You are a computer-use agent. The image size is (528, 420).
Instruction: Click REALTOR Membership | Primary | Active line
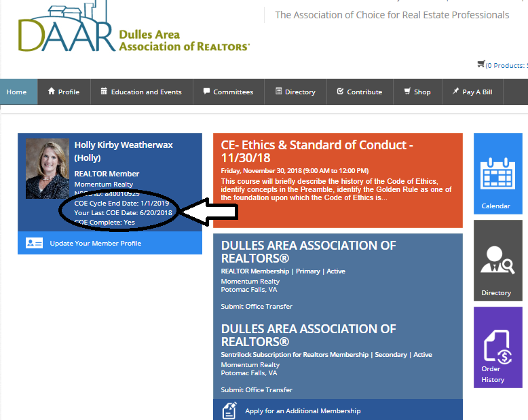(283, 271)
